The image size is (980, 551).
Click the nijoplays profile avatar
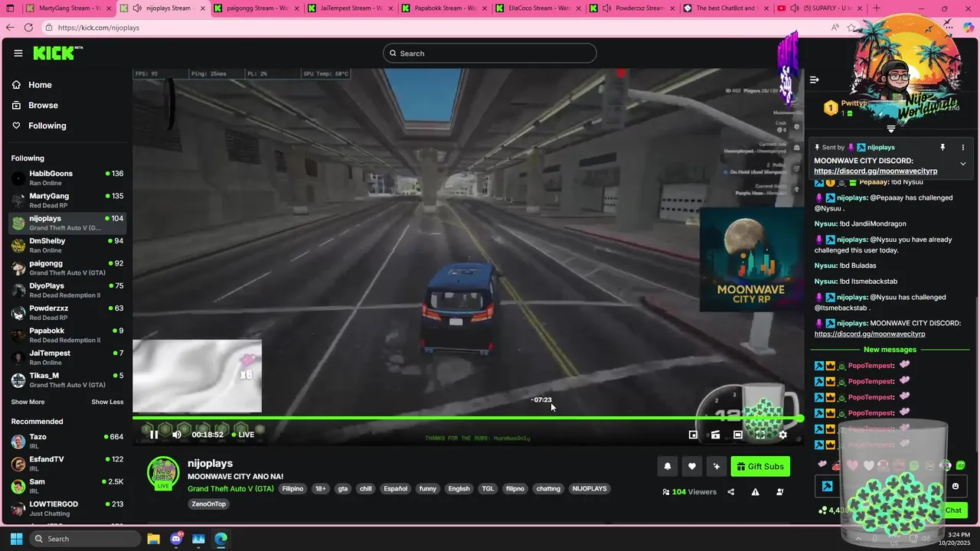tap(163, 473)
